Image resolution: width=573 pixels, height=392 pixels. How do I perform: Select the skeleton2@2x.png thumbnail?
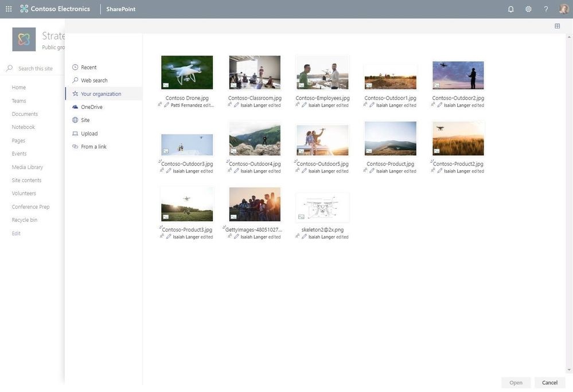pos(322,206)
